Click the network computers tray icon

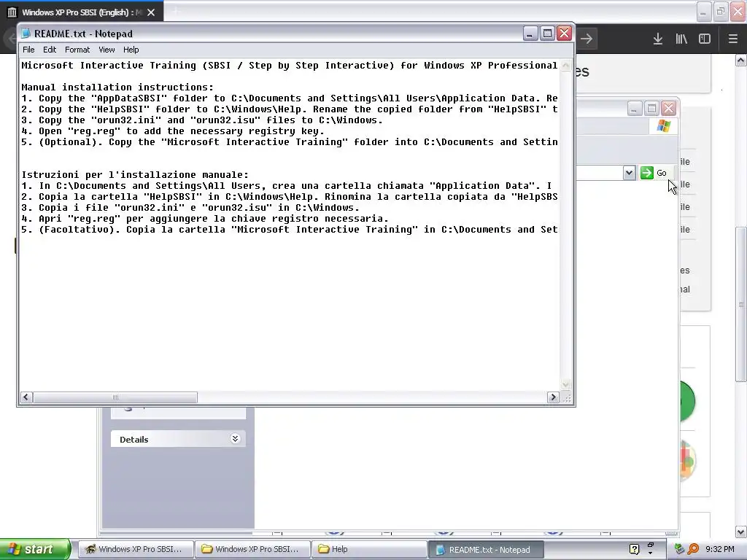coord(680,549)
